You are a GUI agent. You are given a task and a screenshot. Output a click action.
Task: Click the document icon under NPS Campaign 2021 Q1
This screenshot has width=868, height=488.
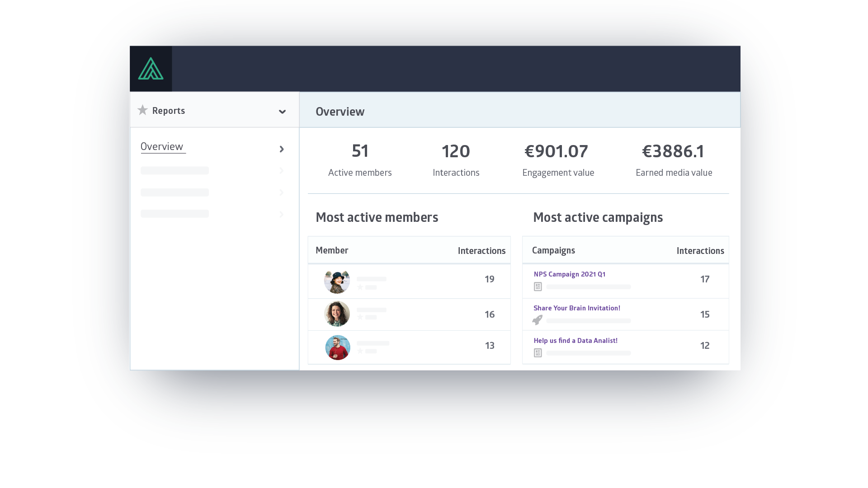(538, 286)
